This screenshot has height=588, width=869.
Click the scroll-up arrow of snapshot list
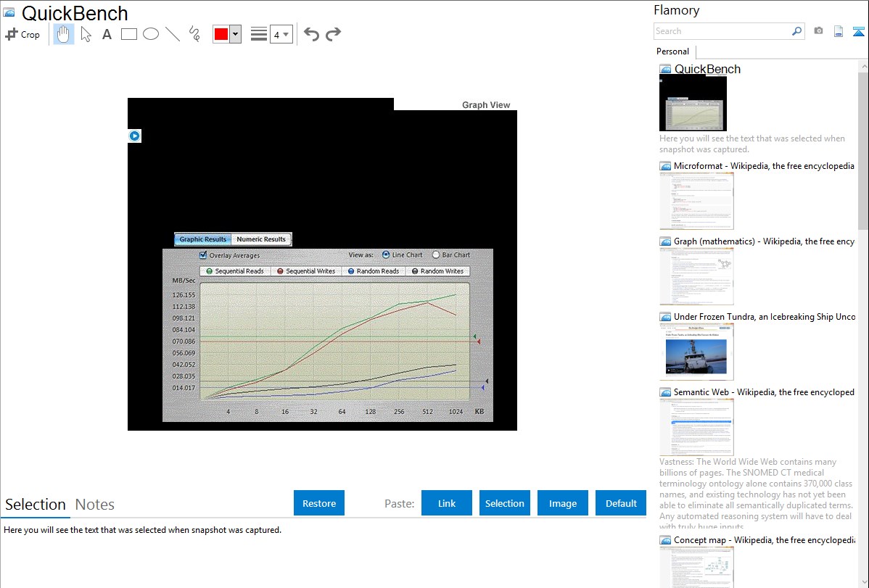(x=863, y=66)
